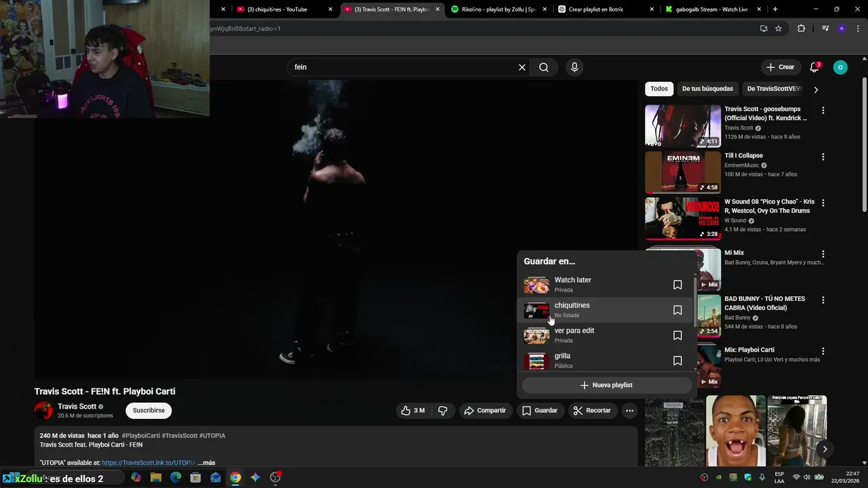The image size is (868, 488).
Task: Click the magnifying glass search icon
Action: pos(544,67)
